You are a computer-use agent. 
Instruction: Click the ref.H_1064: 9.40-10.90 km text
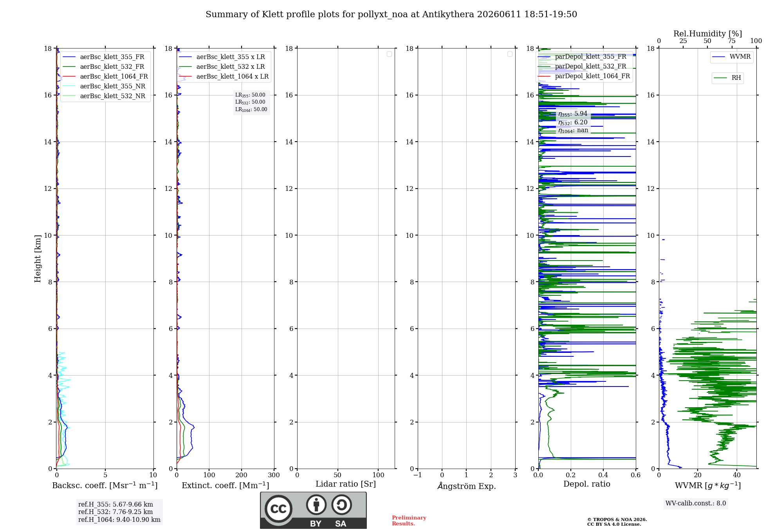click(x=119, y=520)
